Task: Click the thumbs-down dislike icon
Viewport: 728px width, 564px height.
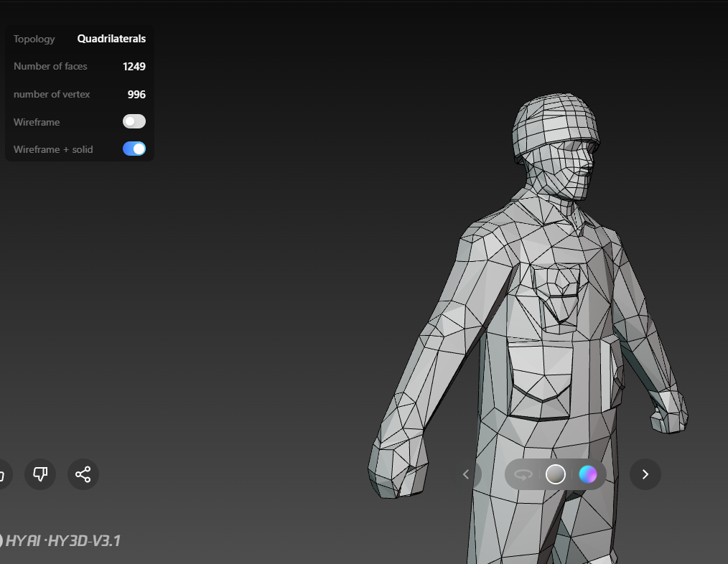Action: (x=40, y=474)
